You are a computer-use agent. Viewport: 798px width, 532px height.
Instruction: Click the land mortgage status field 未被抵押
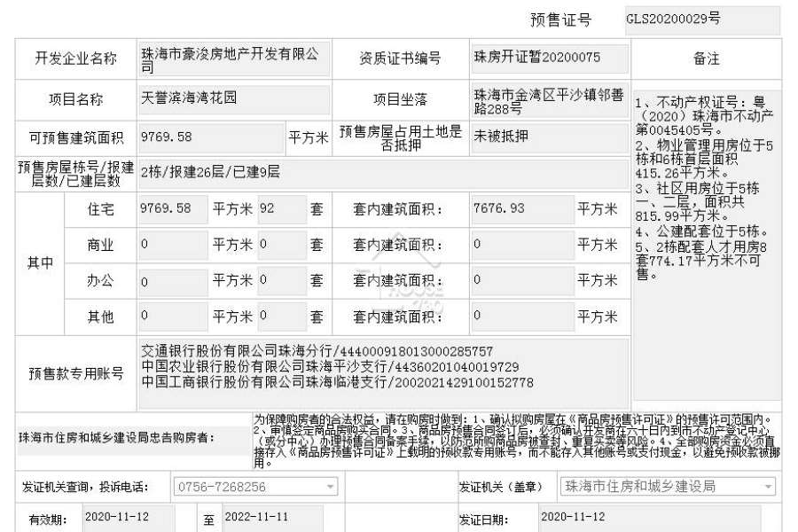pyautogui.click(x=550, y=137)
